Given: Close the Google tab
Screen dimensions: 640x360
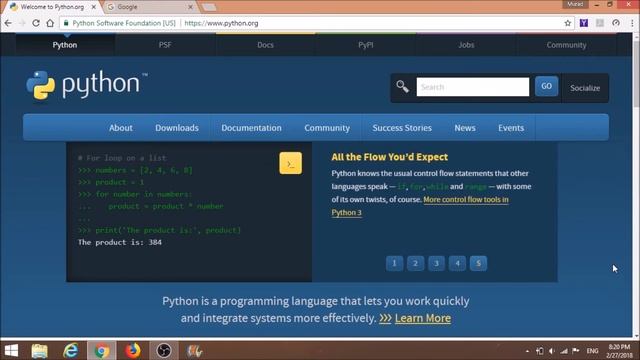Looking at the screenshot, I should click(x=190, y=7).
